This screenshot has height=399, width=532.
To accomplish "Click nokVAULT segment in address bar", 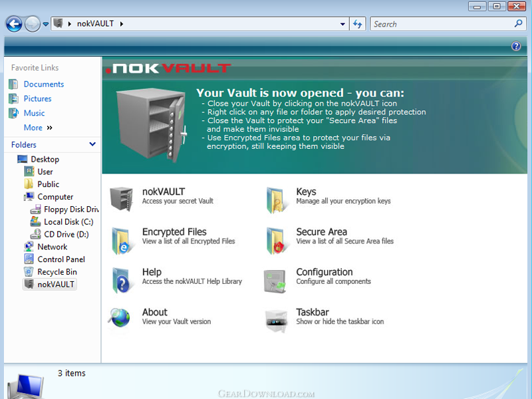I will pyautogui.click(x=95, y=24).
